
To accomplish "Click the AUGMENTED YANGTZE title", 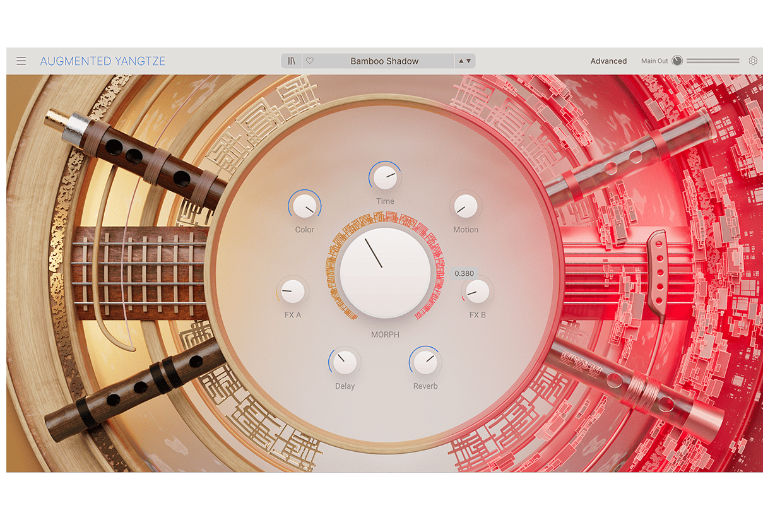I will click(x=103, y=61).
